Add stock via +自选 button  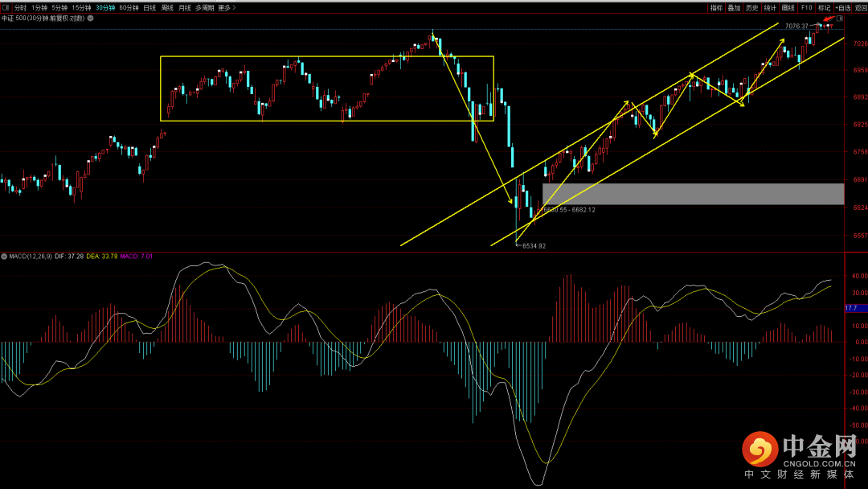(842, 7)
